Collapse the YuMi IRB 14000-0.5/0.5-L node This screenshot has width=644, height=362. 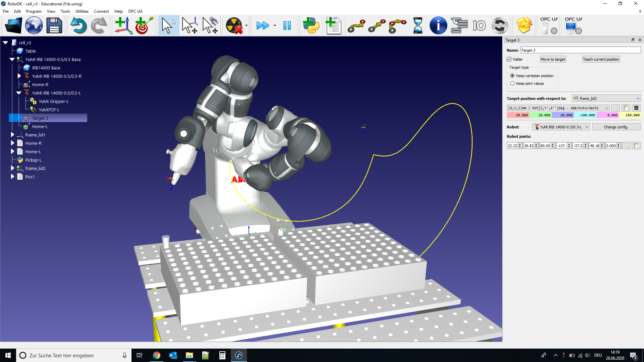click(x=19, y=93)
